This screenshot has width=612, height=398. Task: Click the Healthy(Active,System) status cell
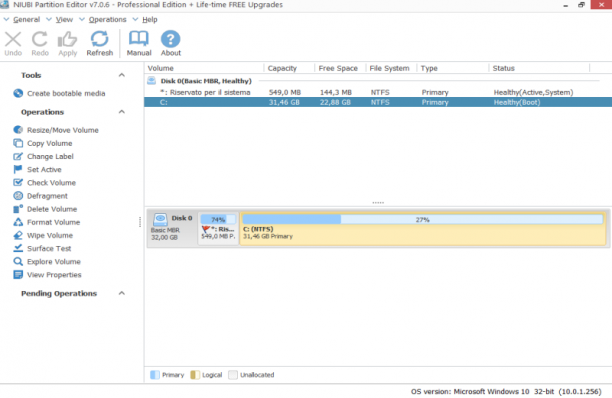click(533, 92)
